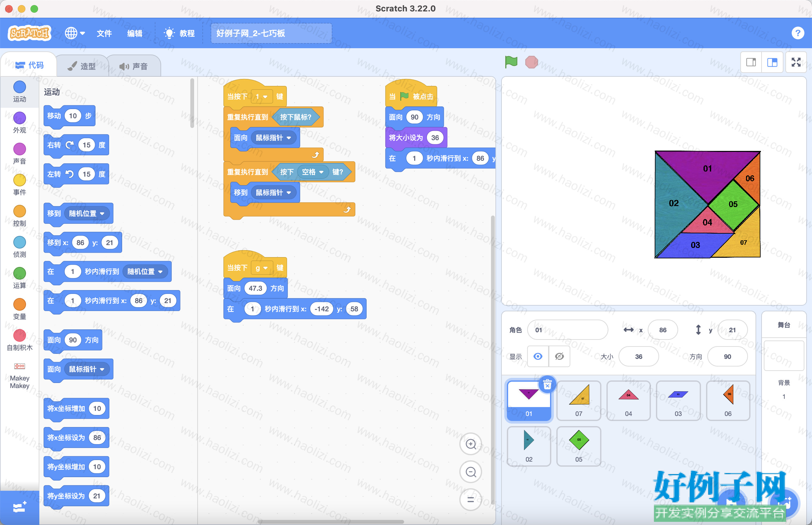Switch to large stage layout

tap(772, 62)
